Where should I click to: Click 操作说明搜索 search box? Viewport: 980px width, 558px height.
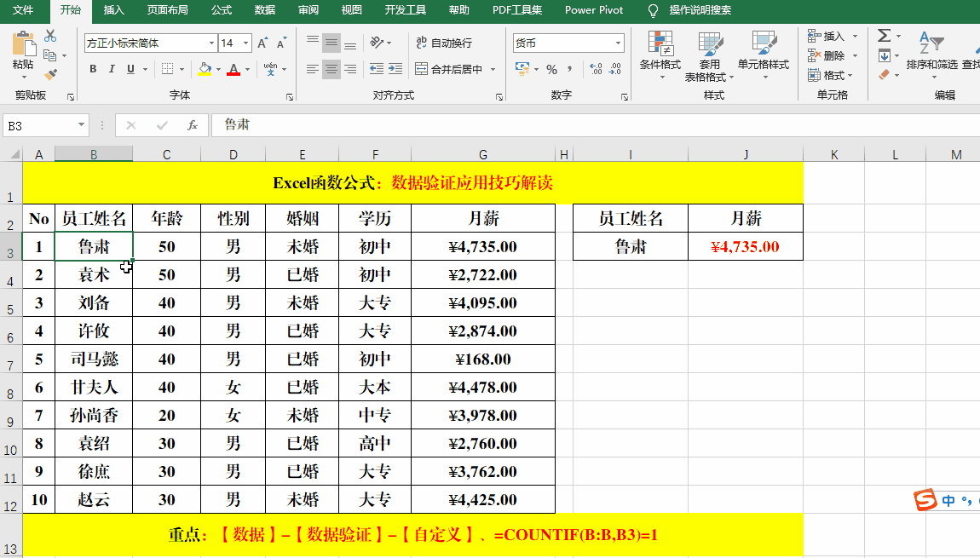pyautogui.click(x=700, y=10)
